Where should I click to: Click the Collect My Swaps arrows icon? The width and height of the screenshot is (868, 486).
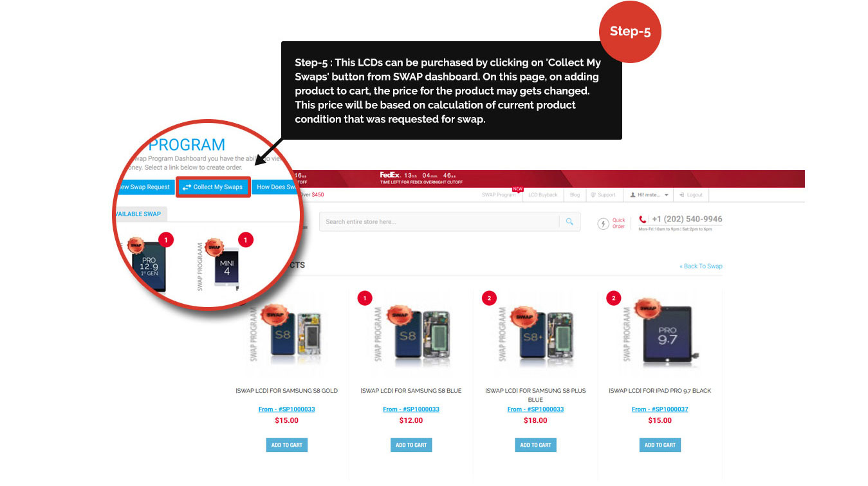tap(187, 187)
